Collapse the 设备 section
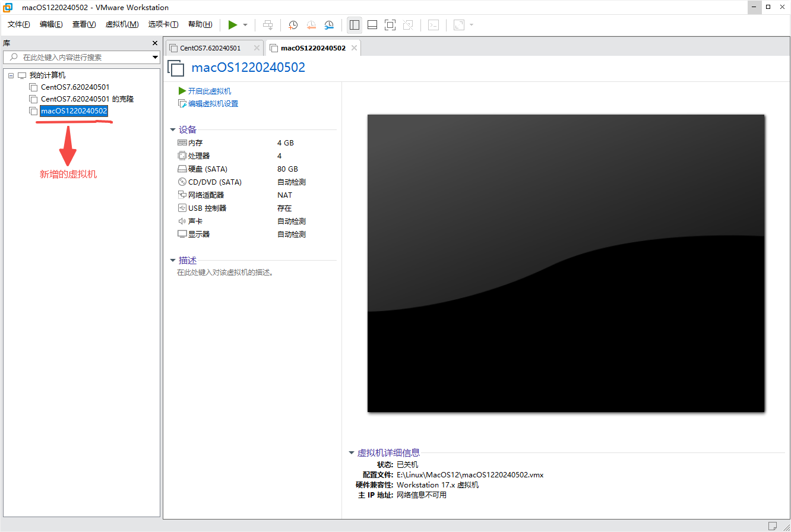Image resolution: width=791 pixels, height=532 pixels. [x=173, y=129]
